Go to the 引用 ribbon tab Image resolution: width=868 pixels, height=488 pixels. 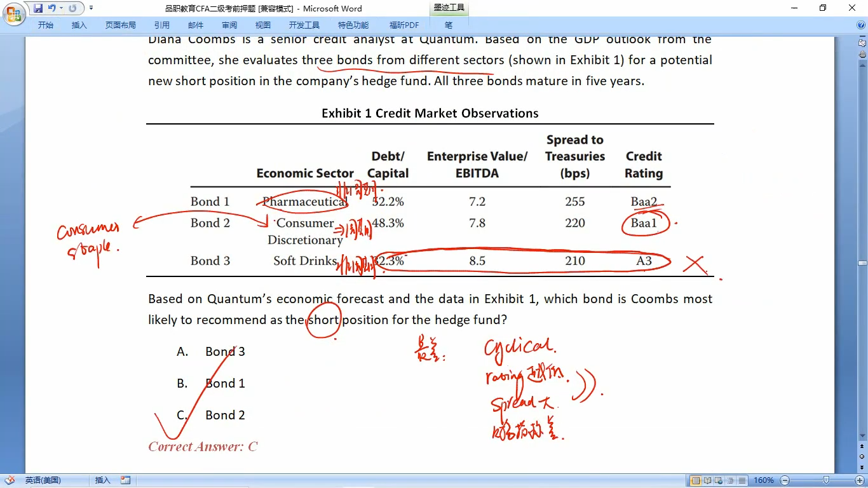tap(162, 25)
